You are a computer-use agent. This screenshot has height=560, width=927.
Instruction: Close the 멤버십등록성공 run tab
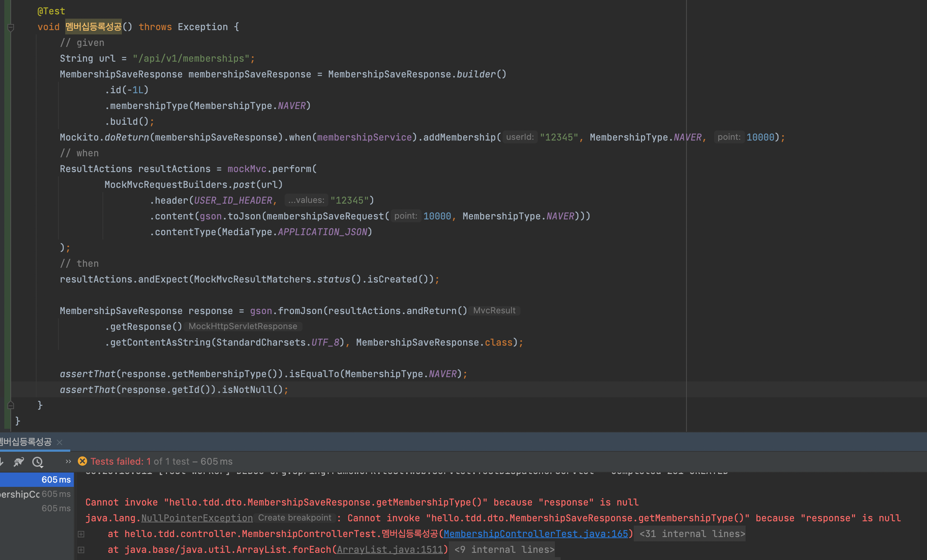pos(60,442)
